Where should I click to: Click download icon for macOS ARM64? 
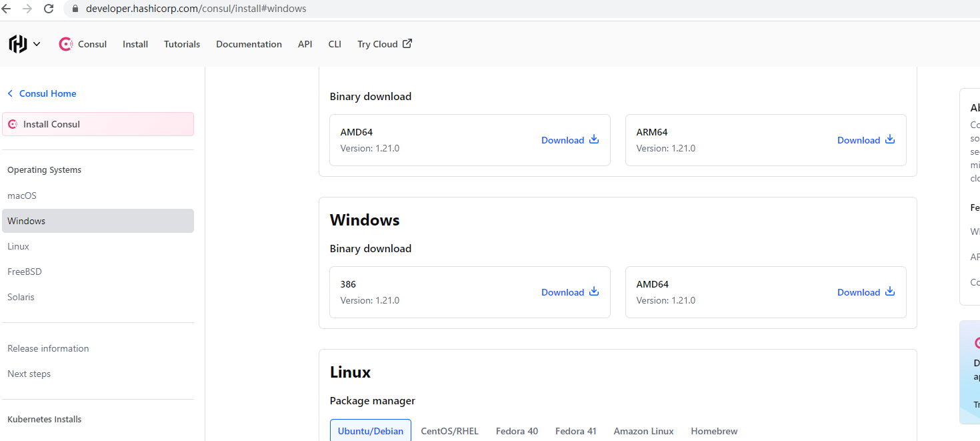[x=890, y=139]
